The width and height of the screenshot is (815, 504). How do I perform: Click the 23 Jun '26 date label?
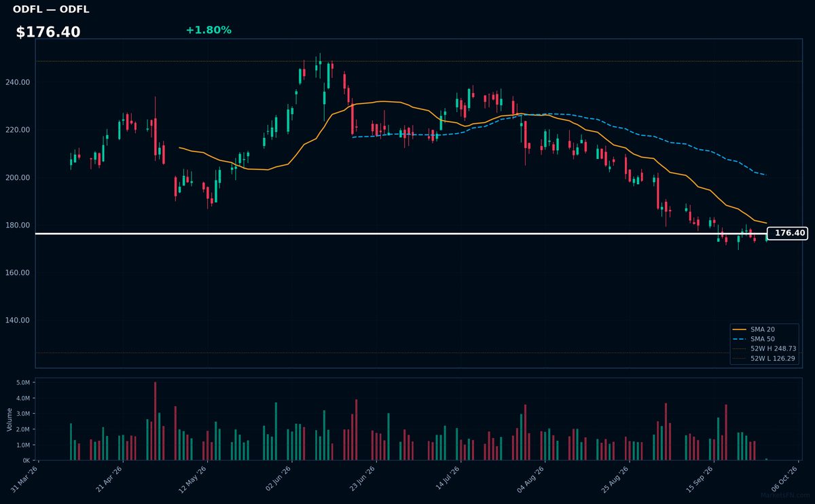click(363, 479)
